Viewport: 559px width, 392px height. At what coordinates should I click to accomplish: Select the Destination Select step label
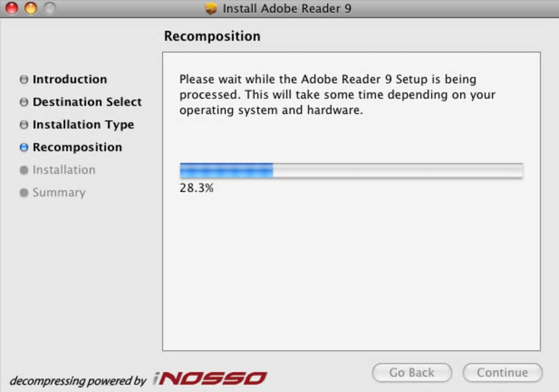click(x=87, y=102)
